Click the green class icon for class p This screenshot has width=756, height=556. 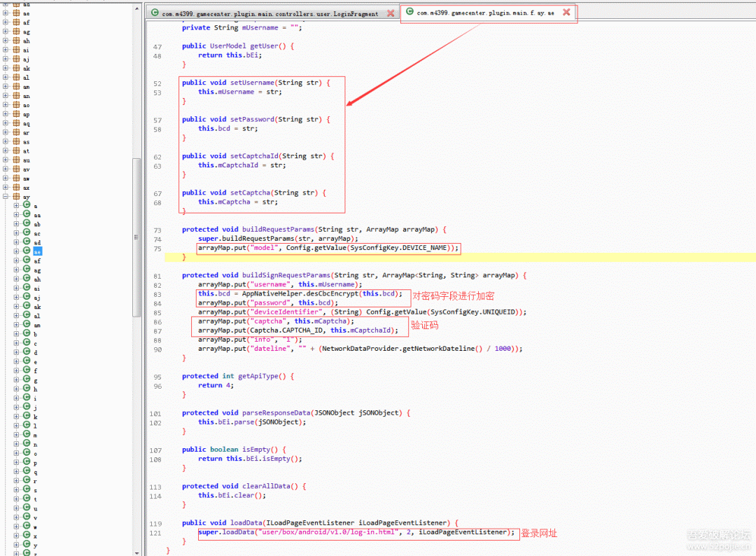click(27, 461)
